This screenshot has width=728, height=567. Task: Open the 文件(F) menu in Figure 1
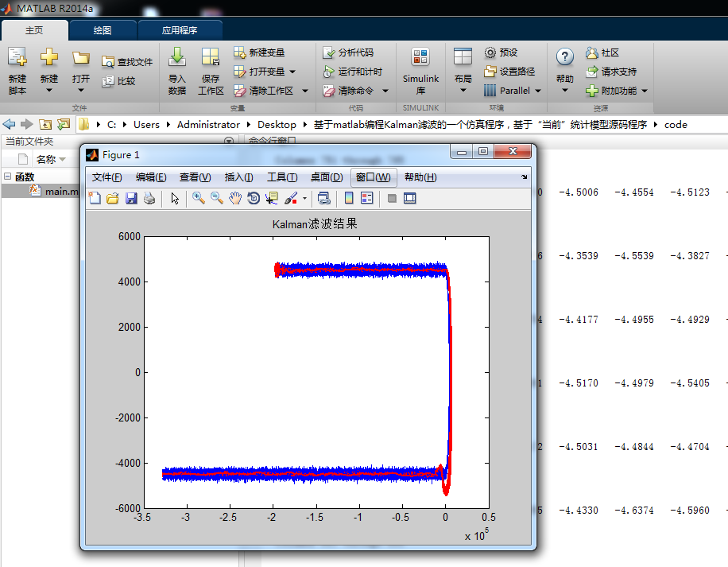click(x=106, y=177)
